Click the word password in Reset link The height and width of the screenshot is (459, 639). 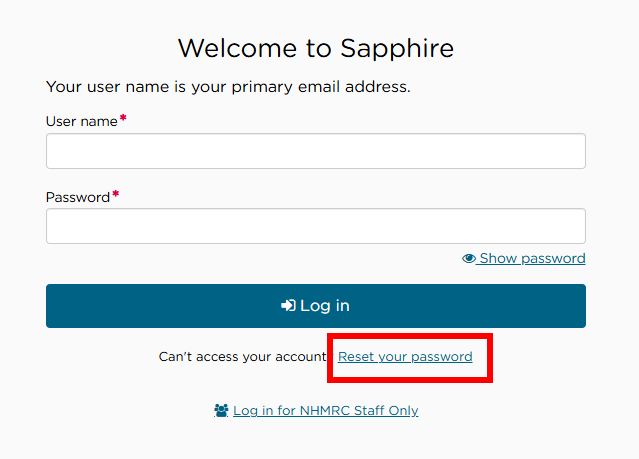click(x=439, y=357)
